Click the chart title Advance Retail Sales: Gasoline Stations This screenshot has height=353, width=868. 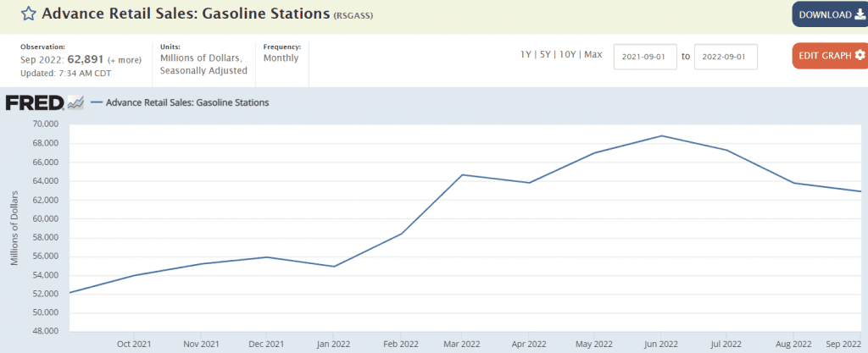(186, 14)
